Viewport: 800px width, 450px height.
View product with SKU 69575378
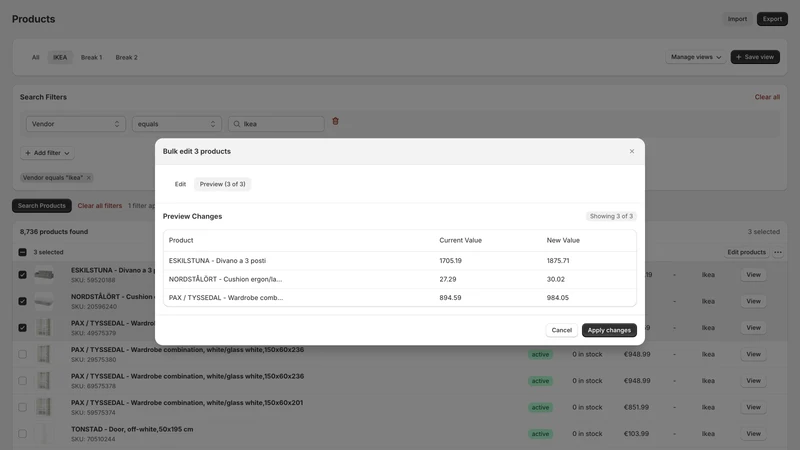pos(753,381)
